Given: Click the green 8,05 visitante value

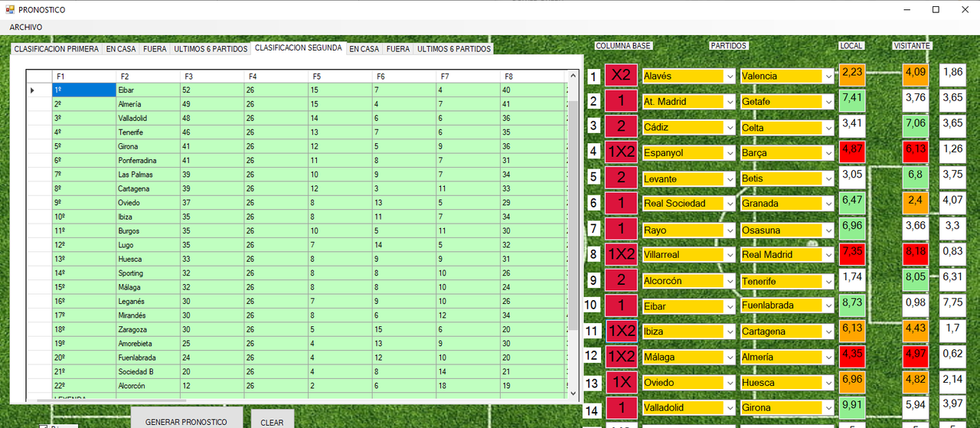Looking at the screenshot, I should (915, 279).
